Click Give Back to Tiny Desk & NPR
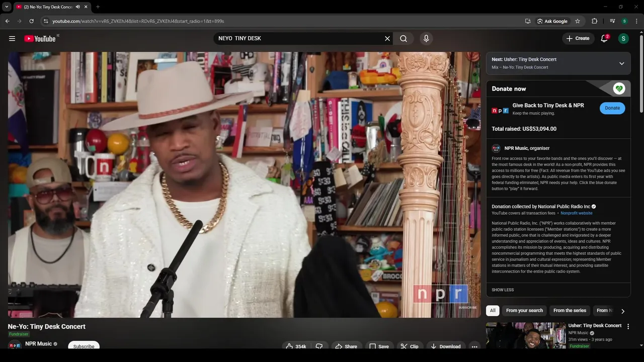The width and height of the screenshot is (644, 362). tap(548, 106)
